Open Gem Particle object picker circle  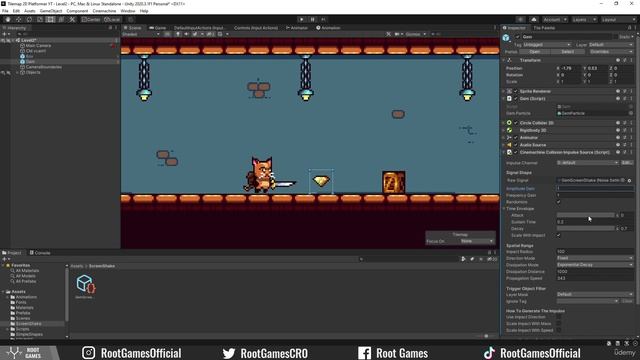(631, 113)
